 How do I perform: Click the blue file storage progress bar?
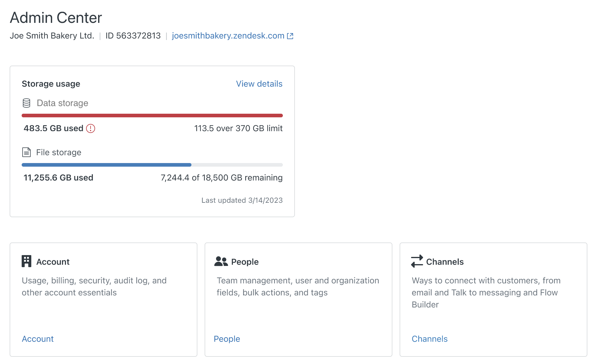pyautogui.click(x=105, y=165)
